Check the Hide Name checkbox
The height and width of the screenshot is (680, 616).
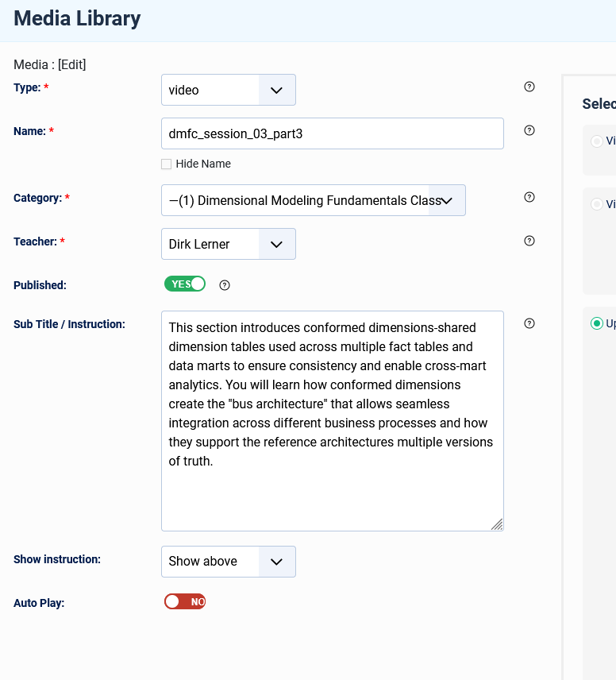click(x=167, y=164)
